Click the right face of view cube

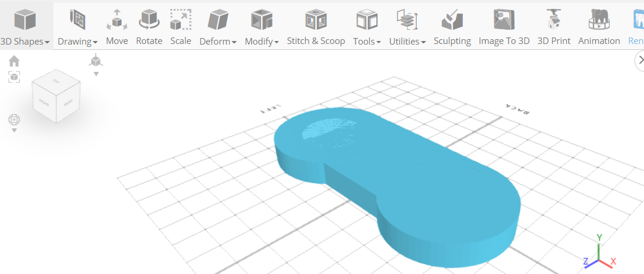click(68, 103)
